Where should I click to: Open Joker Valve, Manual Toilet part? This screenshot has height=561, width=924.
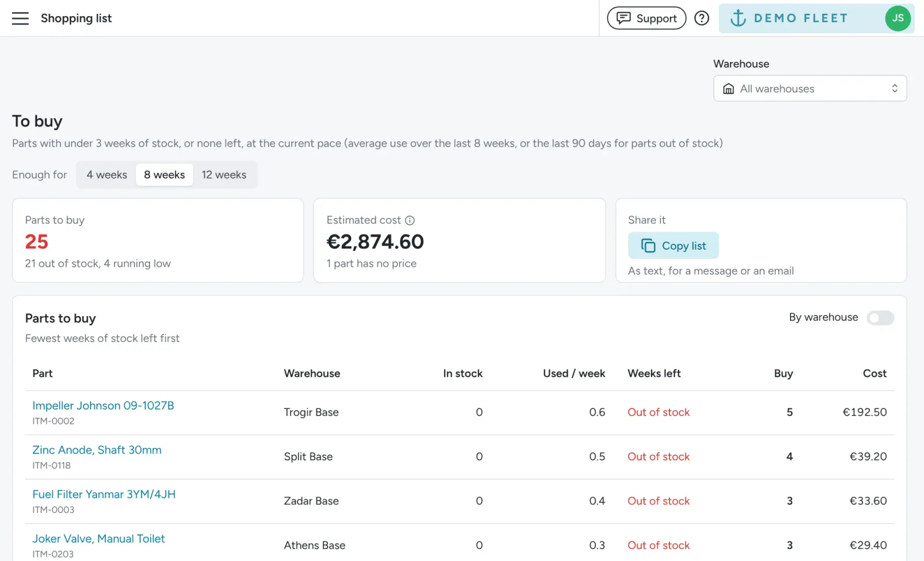click(x=99, y=538)
